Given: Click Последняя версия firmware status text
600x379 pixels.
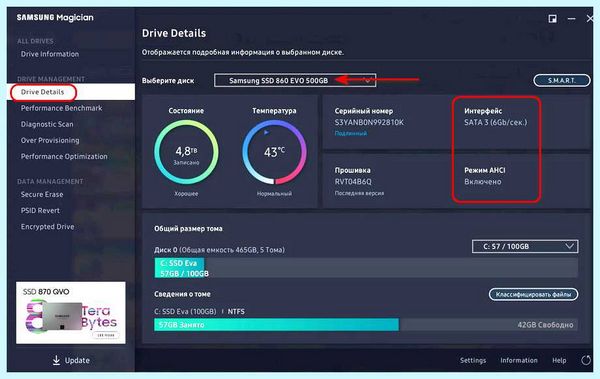Looking at the screenshot, I should (359, 193).
